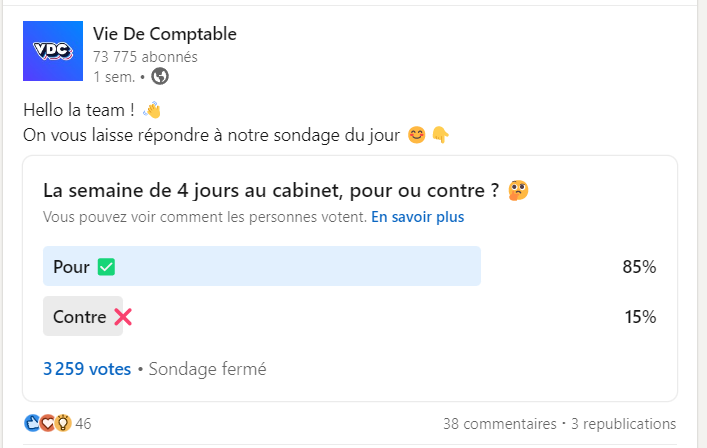Click the globe public visibility icon

[x=160, y=76]
